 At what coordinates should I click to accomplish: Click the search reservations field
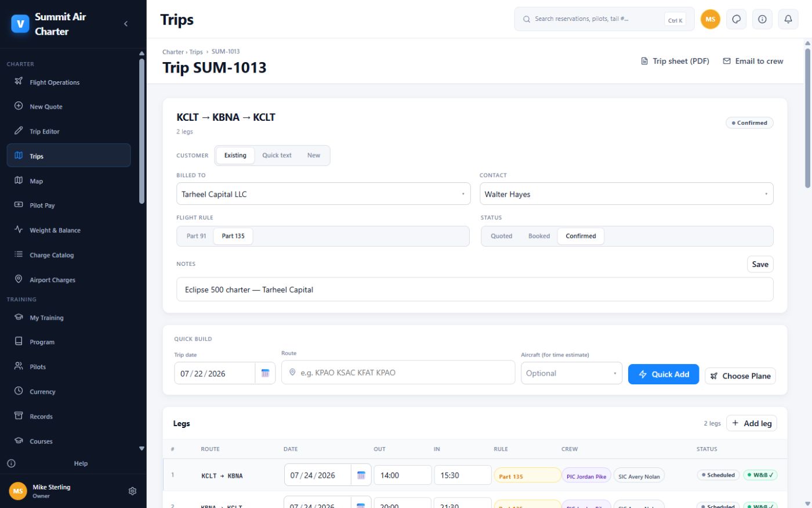pos(604,19)
